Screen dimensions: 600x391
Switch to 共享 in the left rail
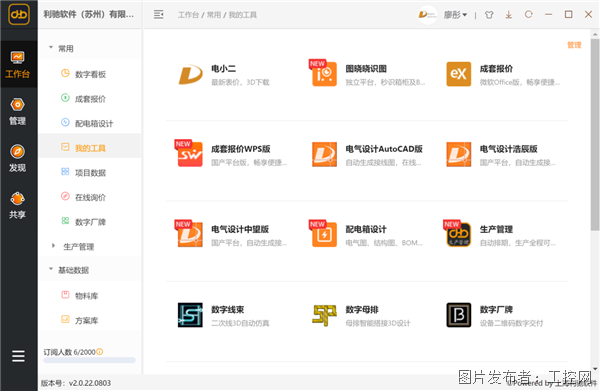[18, 205]
